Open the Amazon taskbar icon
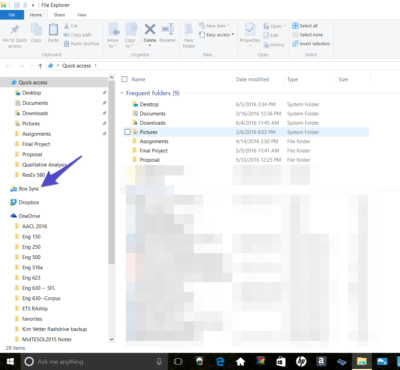The height and width of the screenshot is (370, 400). (x=321, y=361)
